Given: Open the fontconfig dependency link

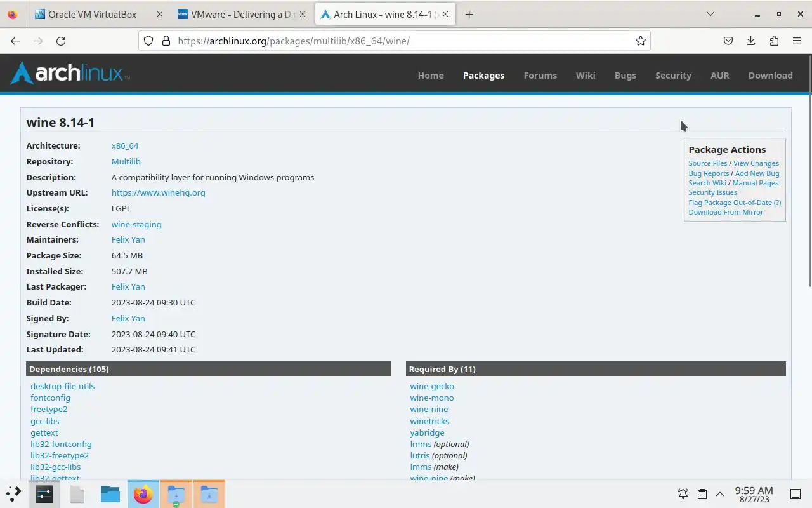Looking at the screenshot, I should [x=50, y=398].
